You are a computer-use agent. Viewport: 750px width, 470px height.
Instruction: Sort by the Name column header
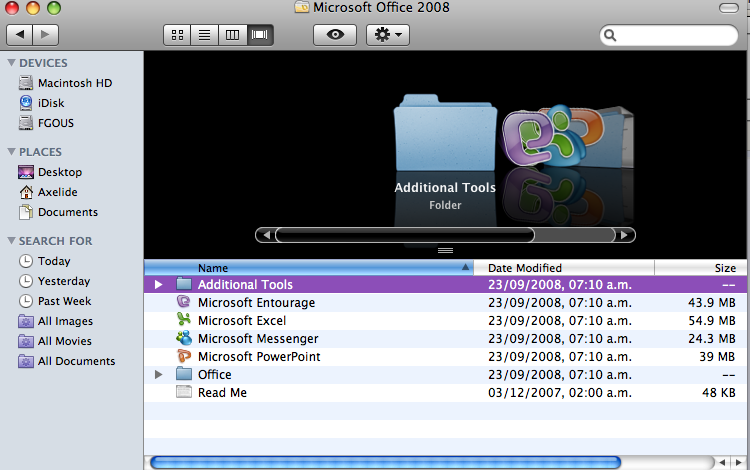click(309, 268)
